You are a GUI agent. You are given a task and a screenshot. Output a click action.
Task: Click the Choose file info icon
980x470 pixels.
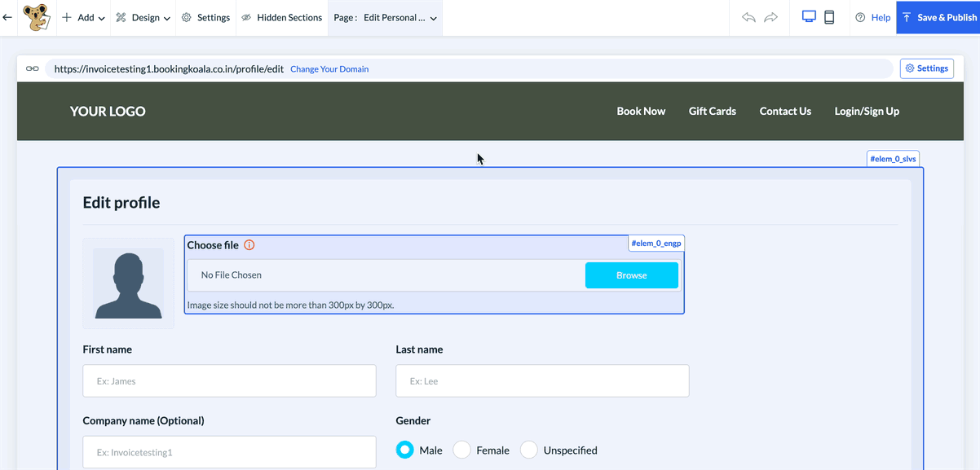tap(249, 245)
